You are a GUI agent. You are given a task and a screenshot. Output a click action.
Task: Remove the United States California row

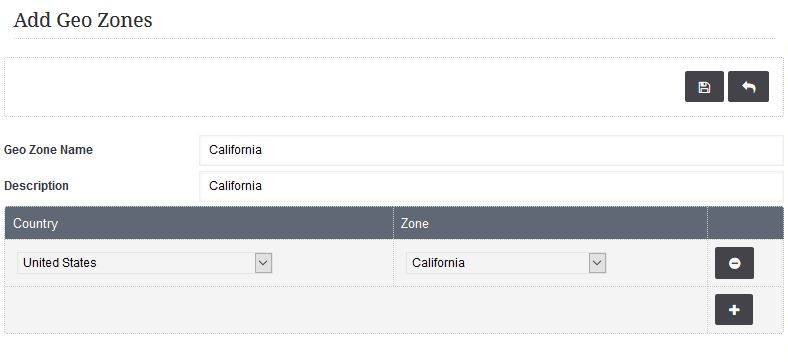click(x=734, y=263)
